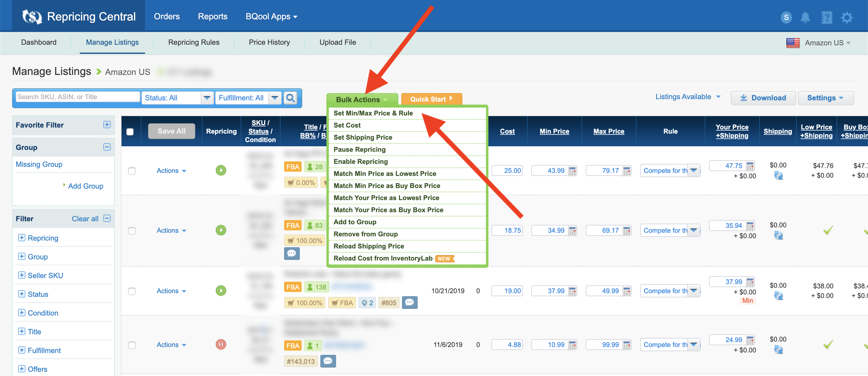Screen dimensions: 868x376
Task: Select checkbox for the 25.00 cost listing
Action: pos(132,171)
